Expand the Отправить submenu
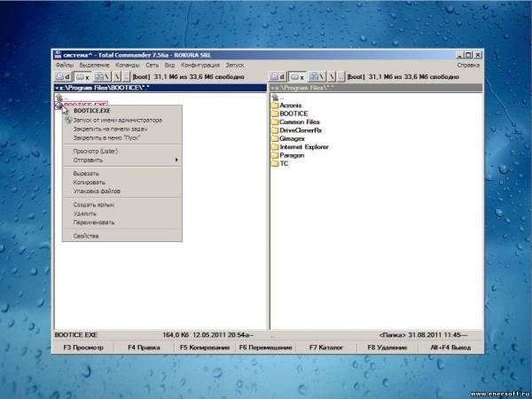 122,160
